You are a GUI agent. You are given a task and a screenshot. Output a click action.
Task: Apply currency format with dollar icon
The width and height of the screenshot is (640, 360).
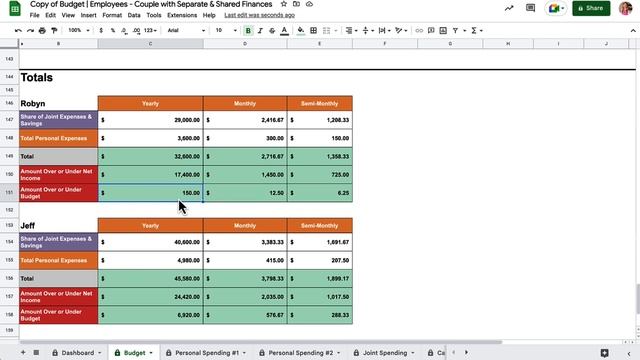[x=101, y=31]
